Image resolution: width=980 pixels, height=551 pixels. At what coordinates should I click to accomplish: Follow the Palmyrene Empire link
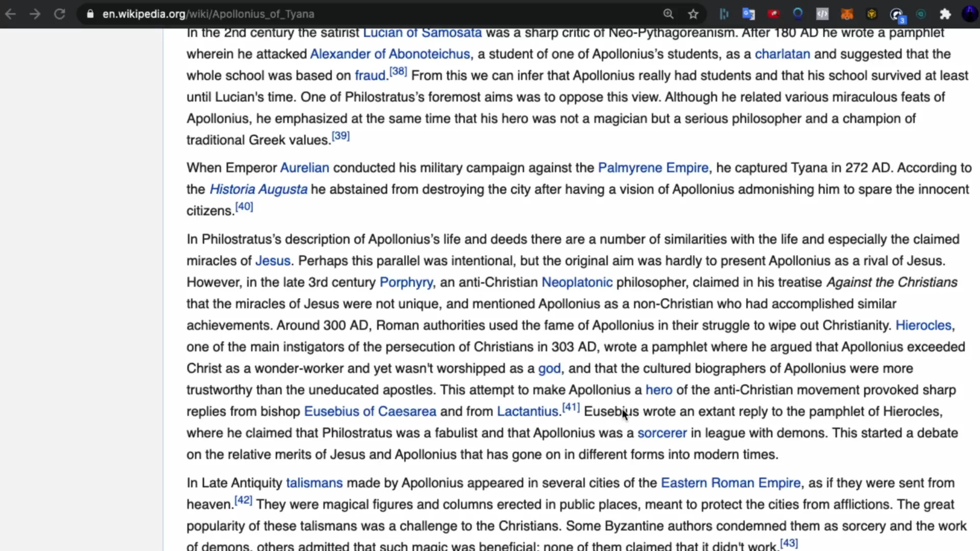pyautogui.click(x=653, y=168)
